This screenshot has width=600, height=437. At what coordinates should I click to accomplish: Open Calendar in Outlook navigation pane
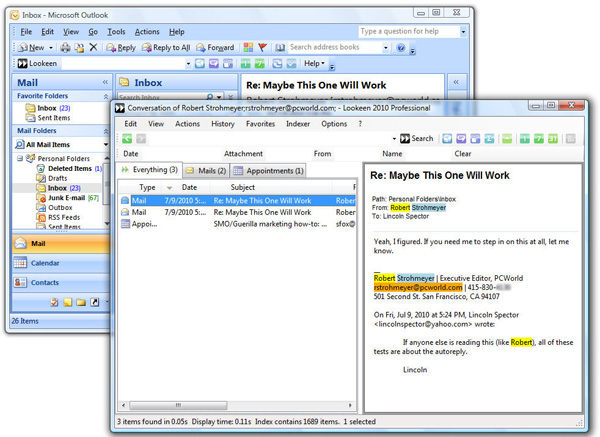click(61, 263)
